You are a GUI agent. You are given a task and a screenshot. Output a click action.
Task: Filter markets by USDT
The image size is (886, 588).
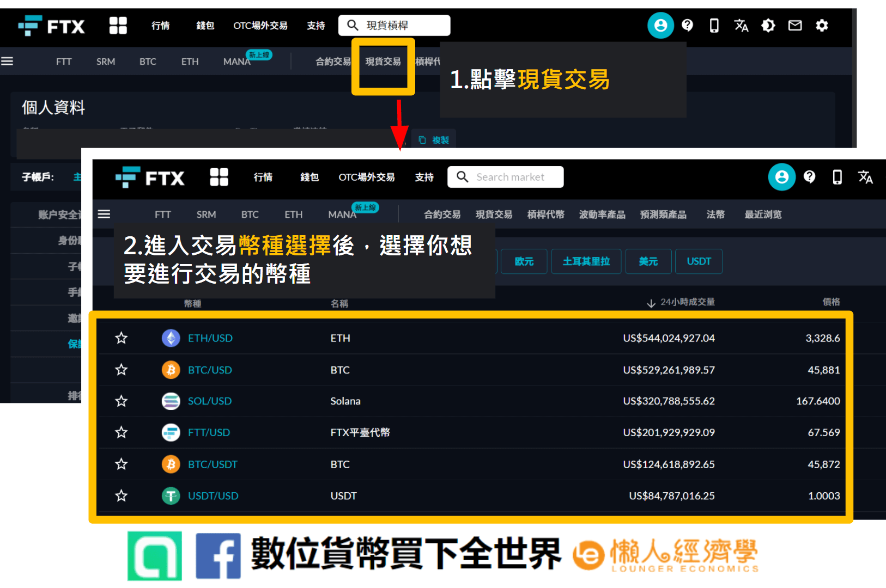[699, 261]
